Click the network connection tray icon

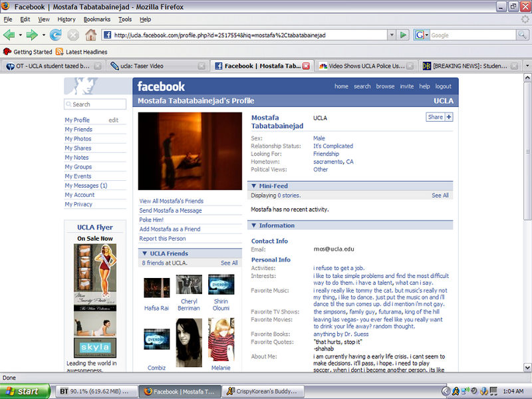[465, 391]
